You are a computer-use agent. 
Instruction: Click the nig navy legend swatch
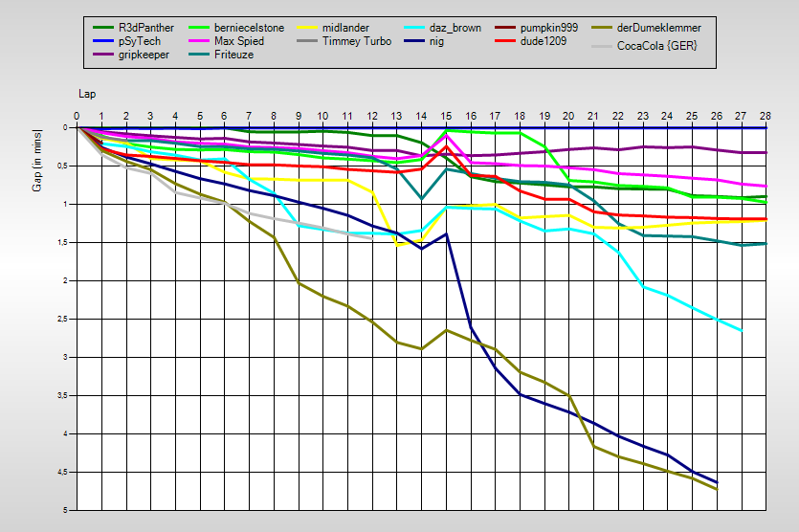(414, 41)
